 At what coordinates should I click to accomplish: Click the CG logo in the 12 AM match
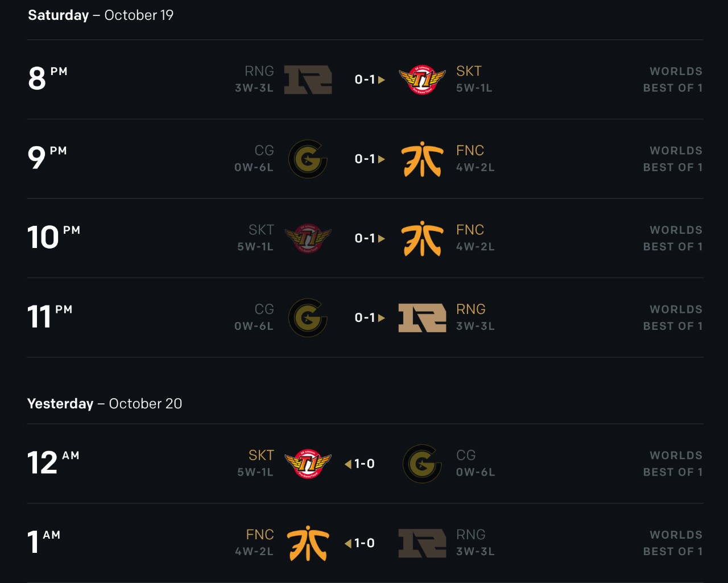coord(422,464)
